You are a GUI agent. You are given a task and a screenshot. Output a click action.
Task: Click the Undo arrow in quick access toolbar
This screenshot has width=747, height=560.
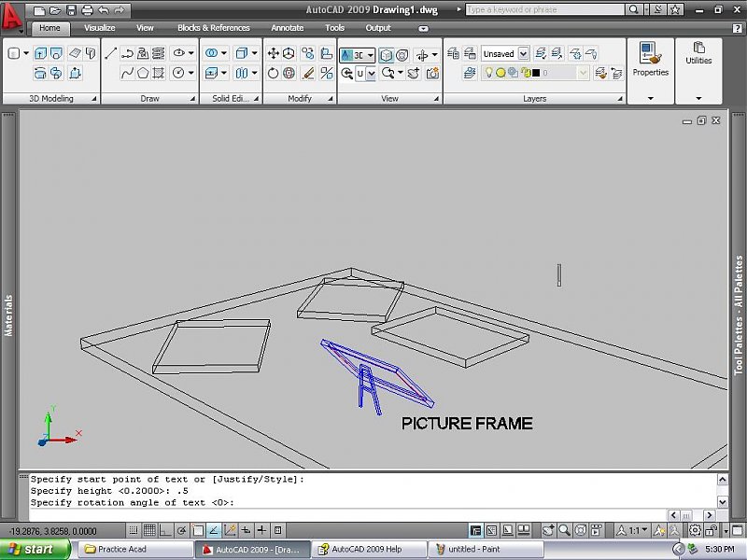click(103, 9)
